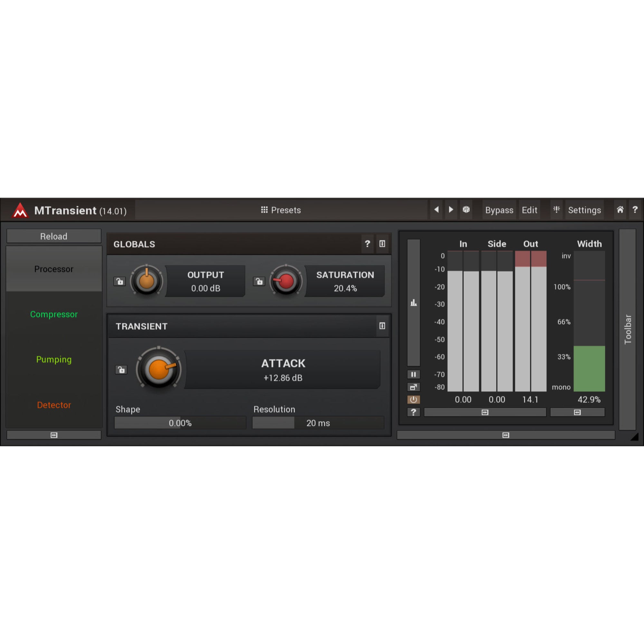The height and width of the screenshot is (644, 644).
Task: Click the Saturation 20.4% value field
Action: [x=345, y=281]
